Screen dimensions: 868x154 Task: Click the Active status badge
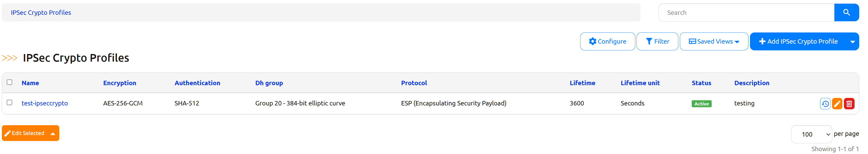(x=701, y=104)
